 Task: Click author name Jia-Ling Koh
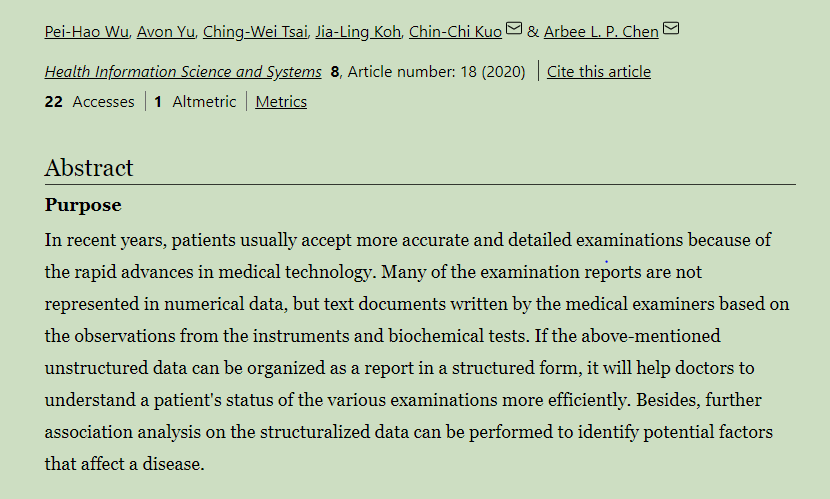[358, 32]
